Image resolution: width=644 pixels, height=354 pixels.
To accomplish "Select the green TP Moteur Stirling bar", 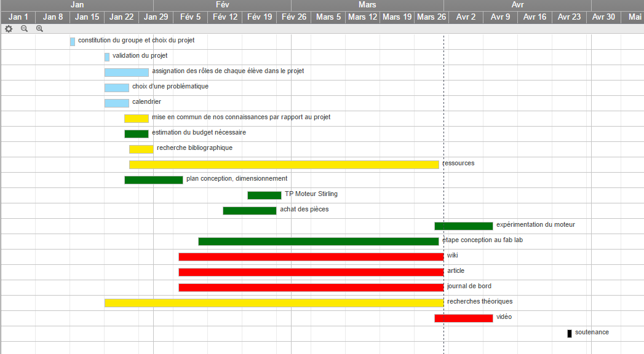I will pyautogui.click(x=264, y=195).
